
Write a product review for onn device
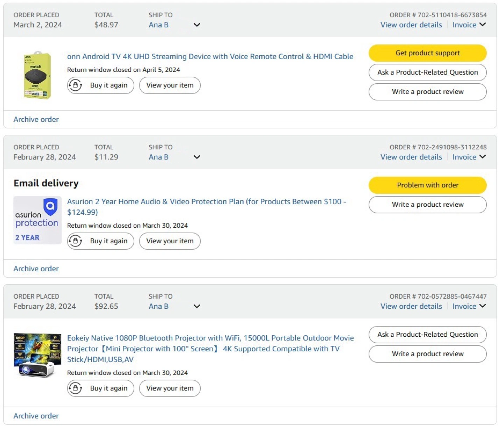(427, 92)
